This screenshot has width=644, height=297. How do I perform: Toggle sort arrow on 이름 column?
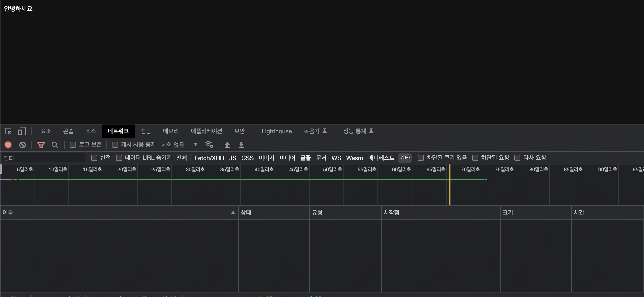[x=233, y=213]
